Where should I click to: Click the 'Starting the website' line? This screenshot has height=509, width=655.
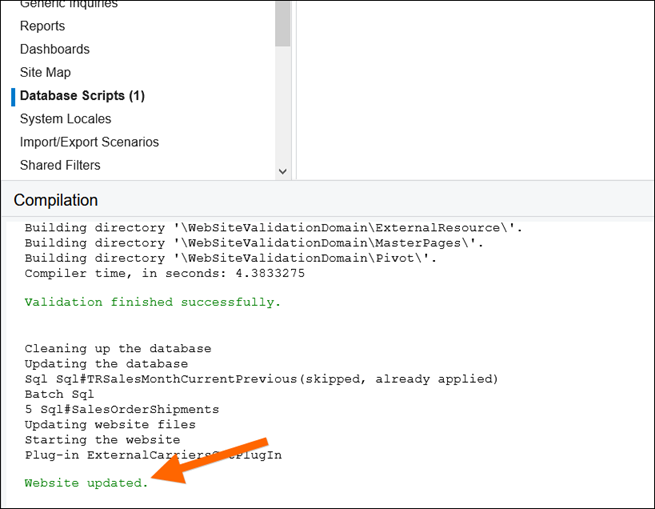tap(102, 440)
